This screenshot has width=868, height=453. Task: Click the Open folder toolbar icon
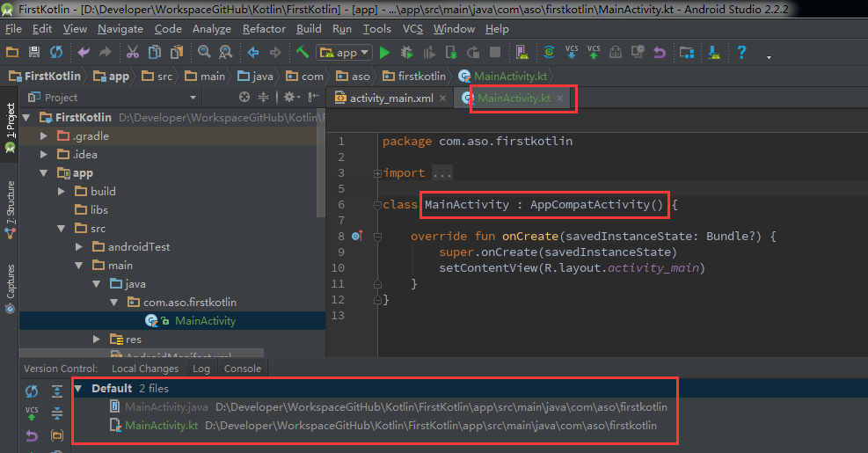tap(12, 53)
